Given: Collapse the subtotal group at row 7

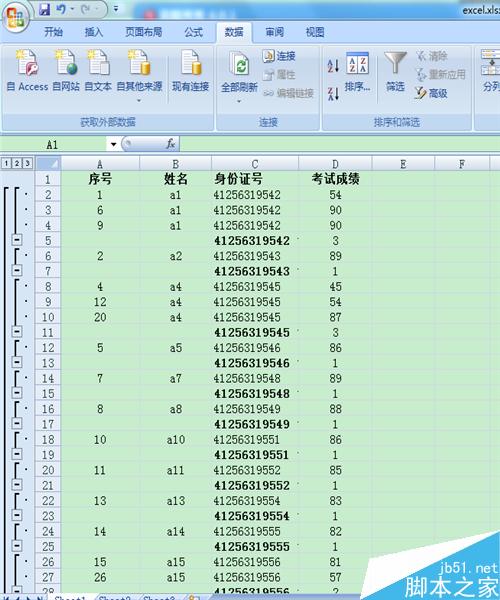Looking at the screenshot, I should click(x=16, y=271).
